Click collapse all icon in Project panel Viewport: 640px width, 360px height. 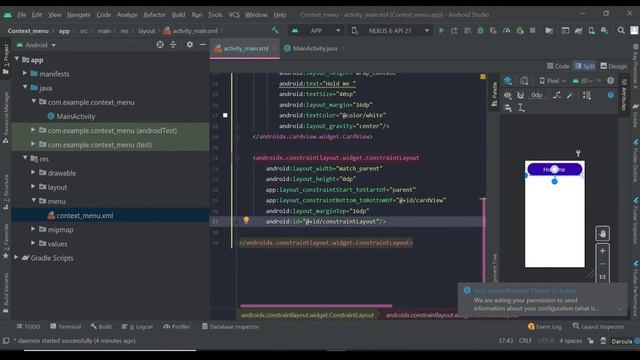(x=173, y=44)
